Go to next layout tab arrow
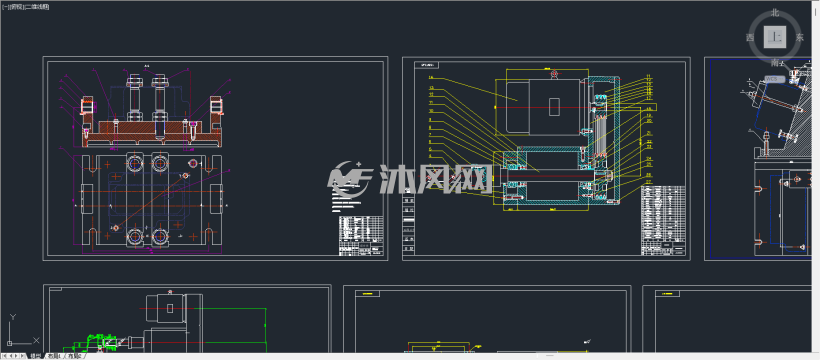820x360 pixels. click(x=17, y=356)
